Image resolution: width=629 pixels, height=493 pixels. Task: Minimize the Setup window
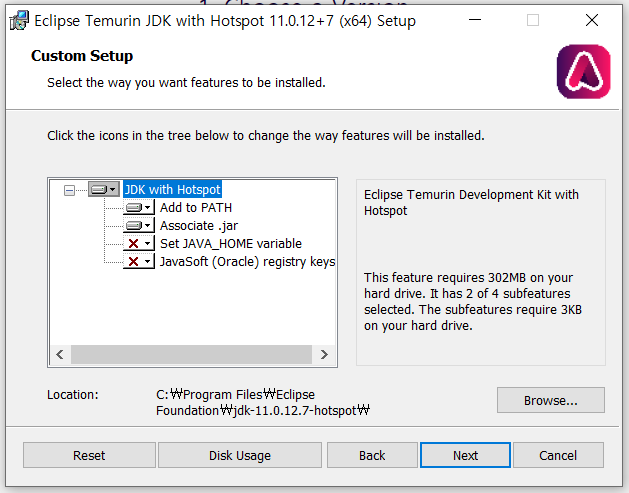(x=475, y=20)
